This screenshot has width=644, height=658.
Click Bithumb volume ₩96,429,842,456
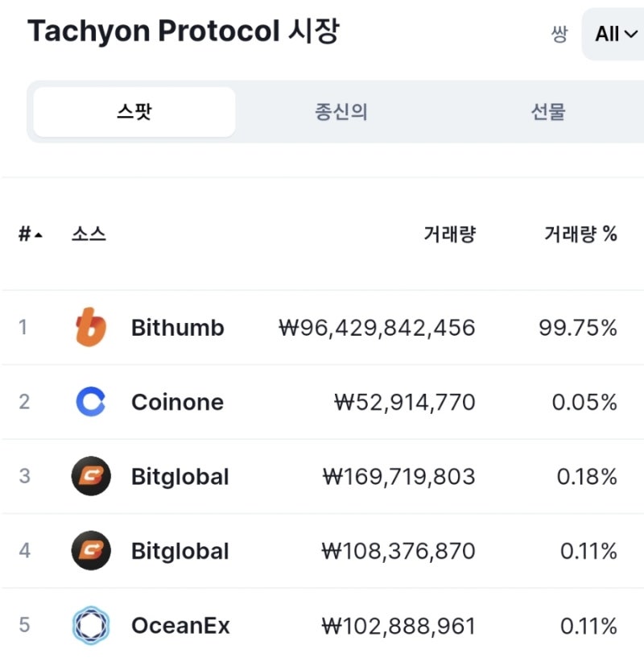point(377,327)
